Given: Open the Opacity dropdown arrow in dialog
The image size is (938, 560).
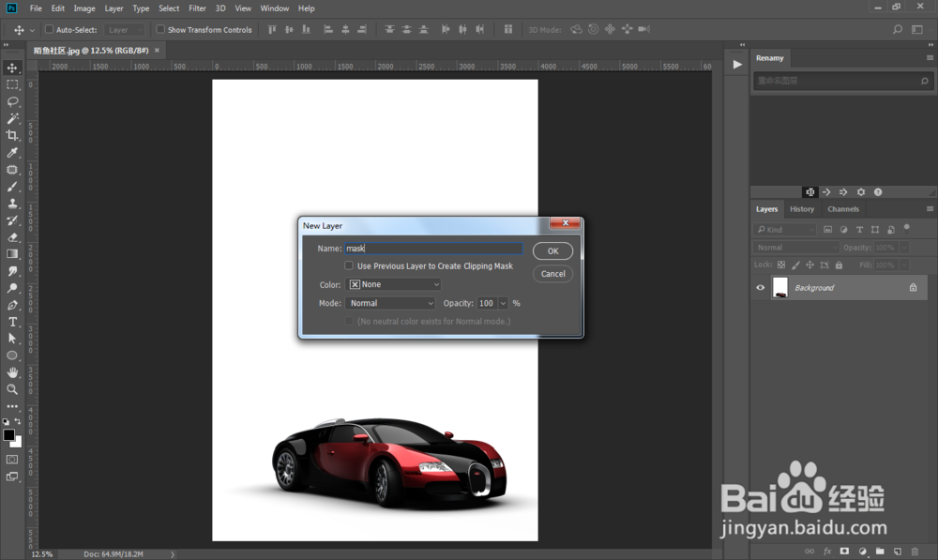Looking at the screenshot, I should [503, 303].
